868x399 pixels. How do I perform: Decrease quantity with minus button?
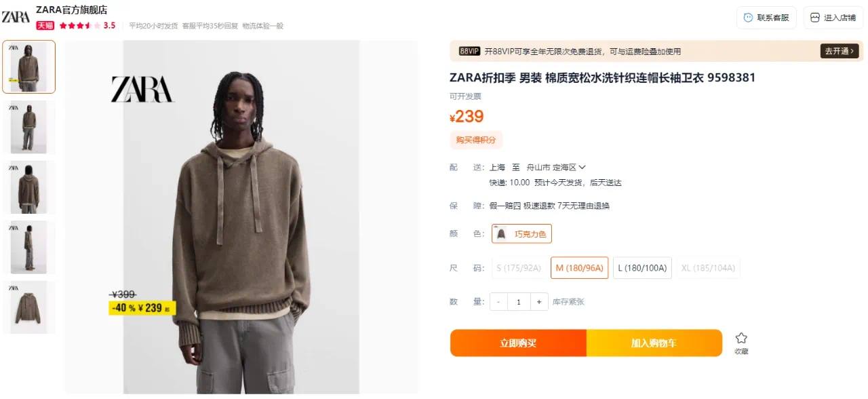(x=498, y=302)
